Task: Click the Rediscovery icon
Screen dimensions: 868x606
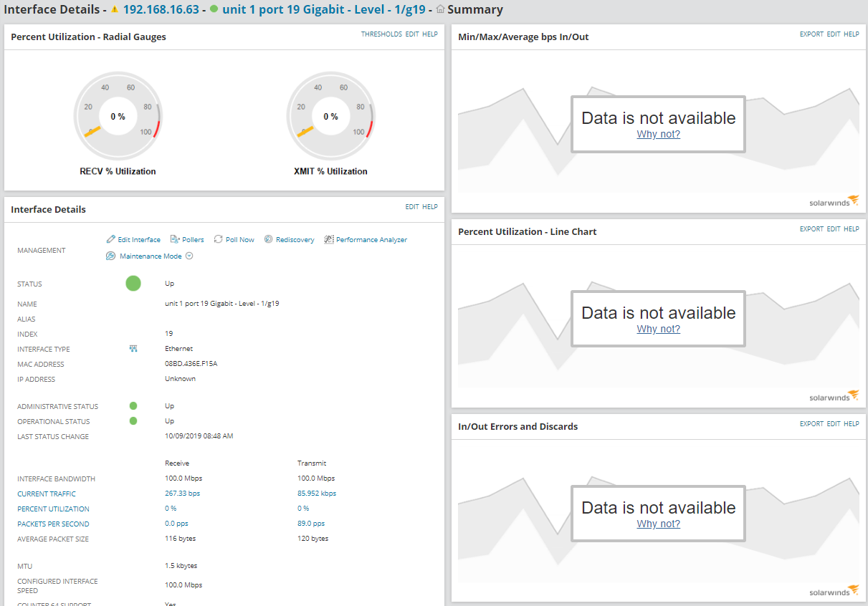Action: pyautogui.click(x=268, y=239)
